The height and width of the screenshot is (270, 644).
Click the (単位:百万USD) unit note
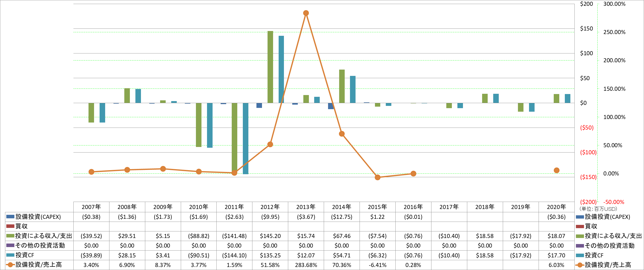coord(598,209)
